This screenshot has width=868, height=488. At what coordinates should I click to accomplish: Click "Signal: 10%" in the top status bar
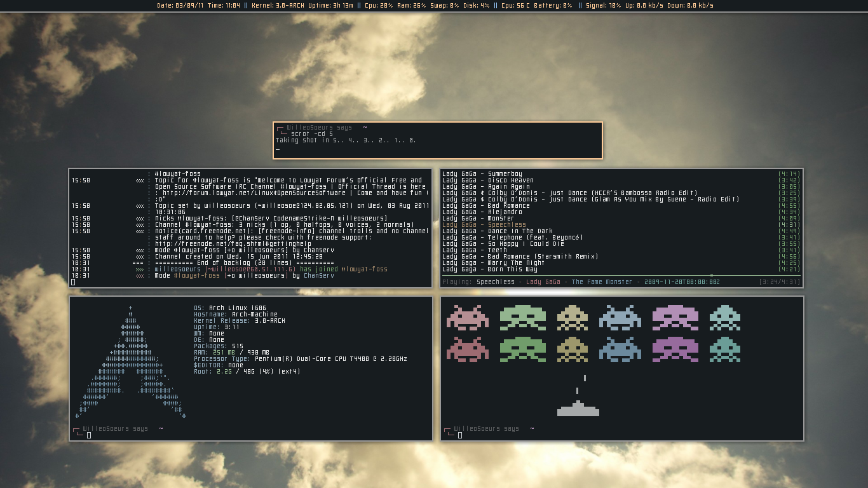click(604, 6)
